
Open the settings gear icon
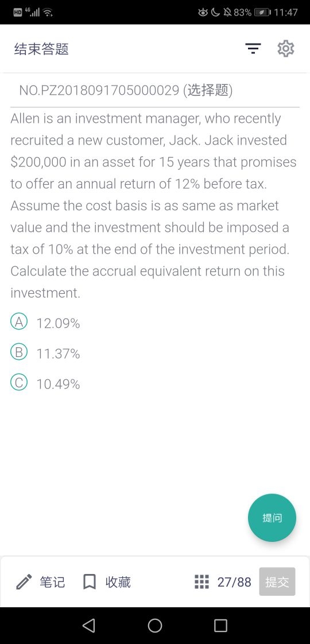(x=286, y=49)
